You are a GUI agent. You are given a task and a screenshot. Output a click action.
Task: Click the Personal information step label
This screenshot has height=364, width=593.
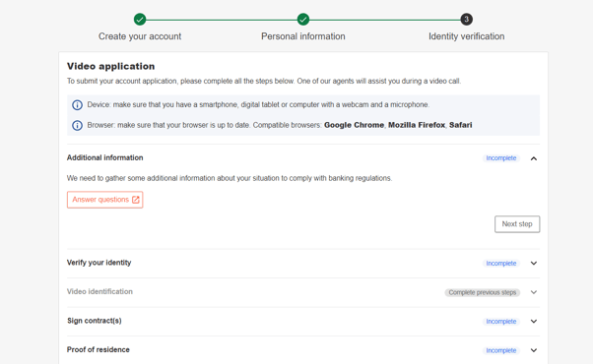click(303, 36)
